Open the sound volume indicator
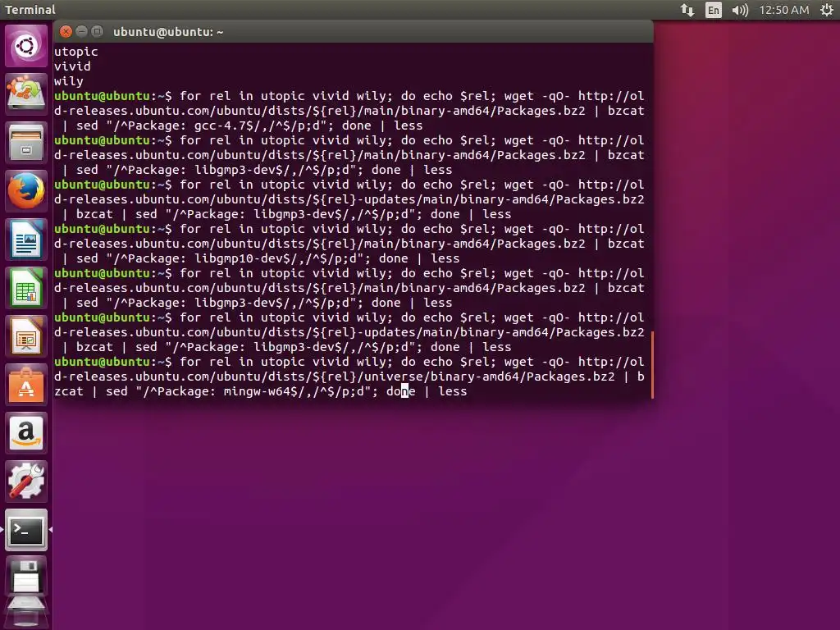The height and width of the screenshot is (630, 840). click(x=740, y=10)
